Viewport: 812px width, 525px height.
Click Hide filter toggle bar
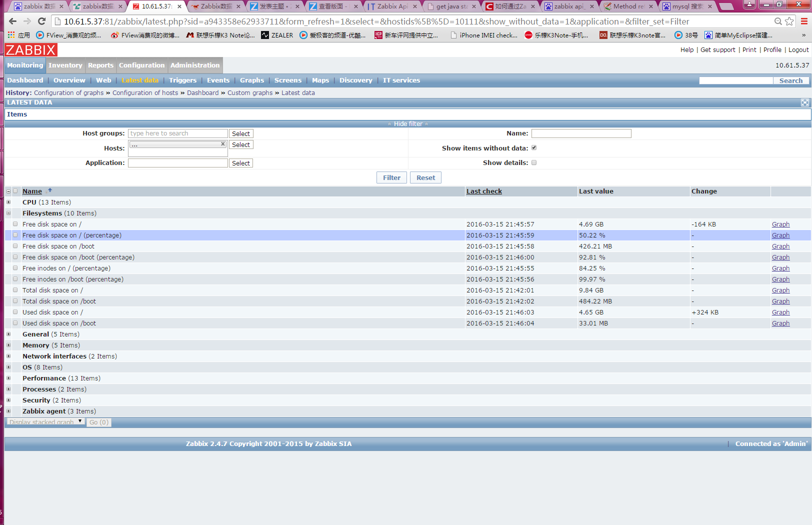pos(408,123)
